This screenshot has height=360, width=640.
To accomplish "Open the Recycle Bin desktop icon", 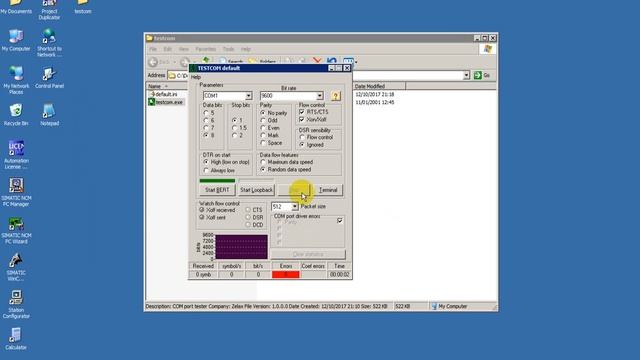I will click(x=16, y=115).
